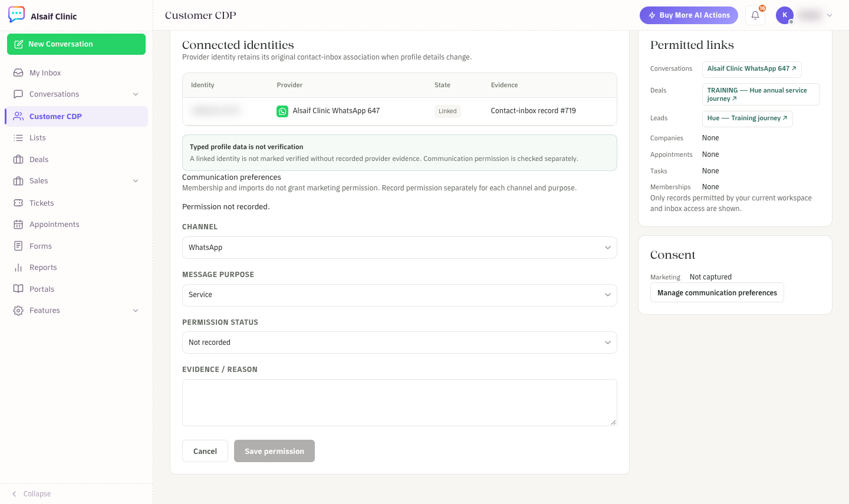
Task: Open Appointments from the sidebar
Action: [76, 225]
